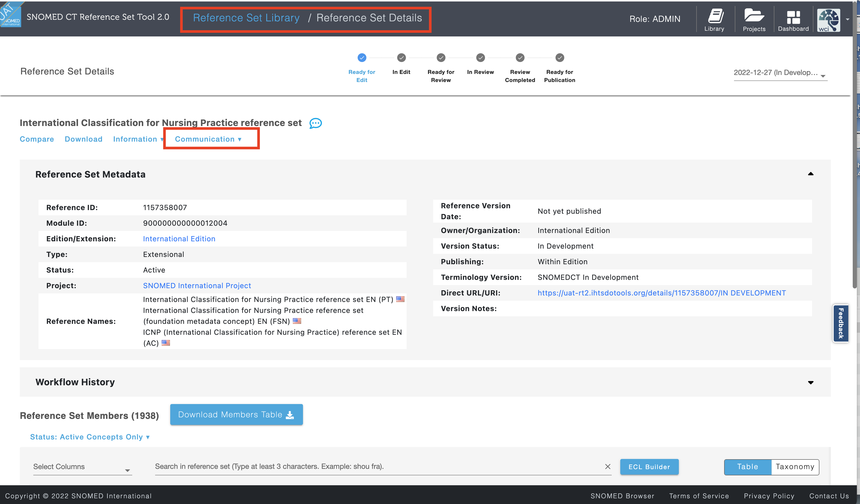Click US flag next to (AC) name
The width and height of the screenshot is (860, 504).
166,343
